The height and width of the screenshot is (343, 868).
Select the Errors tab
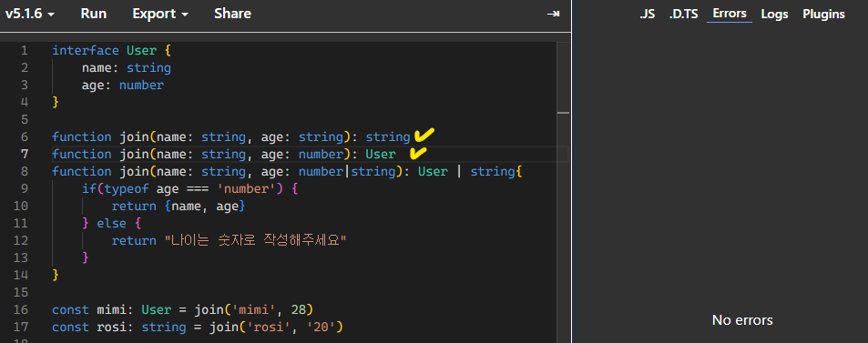730,14
